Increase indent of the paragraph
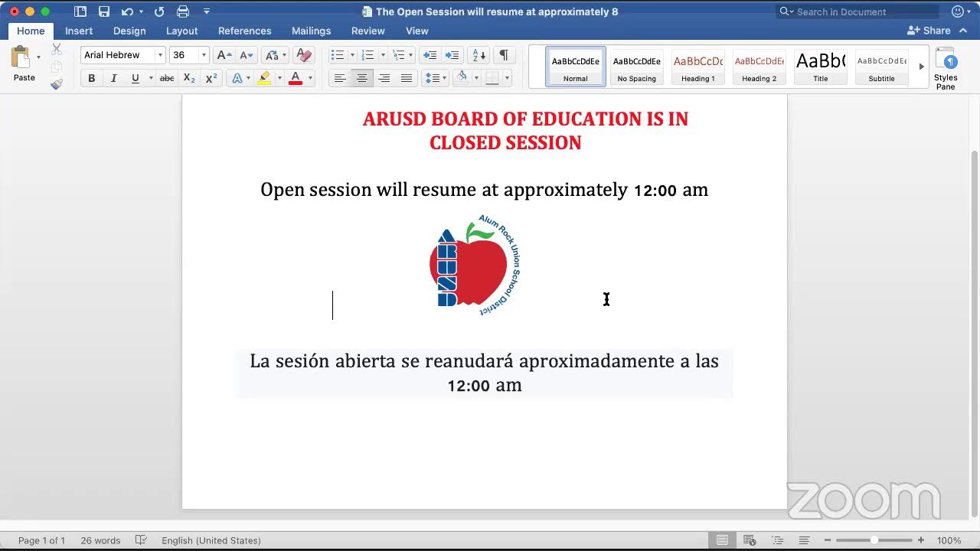The height and width of the screenshot is (551, 980). (x=452, y=55)
